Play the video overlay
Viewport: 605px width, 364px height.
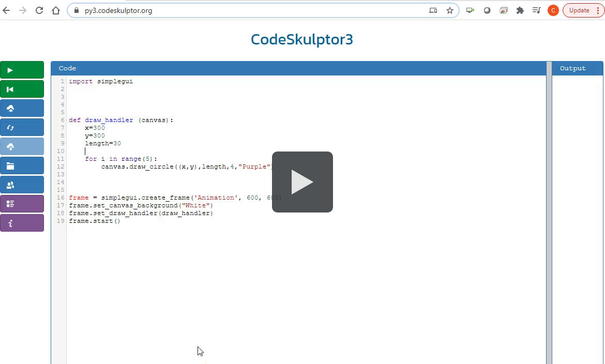tap(303, 182)
